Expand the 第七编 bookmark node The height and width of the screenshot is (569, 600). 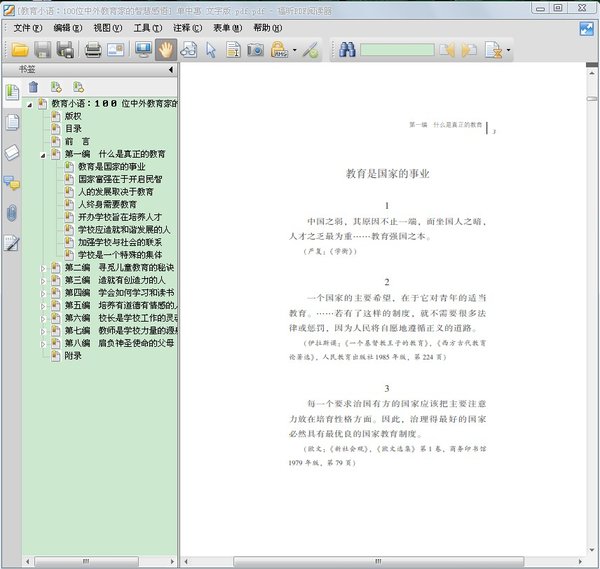(43, 332)
